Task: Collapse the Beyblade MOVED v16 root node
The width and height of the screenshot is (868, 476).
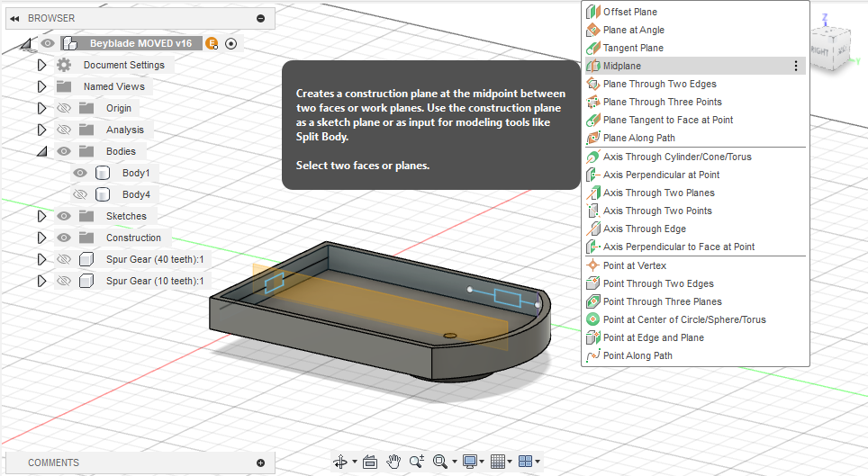Action: [x=26, y=44]
